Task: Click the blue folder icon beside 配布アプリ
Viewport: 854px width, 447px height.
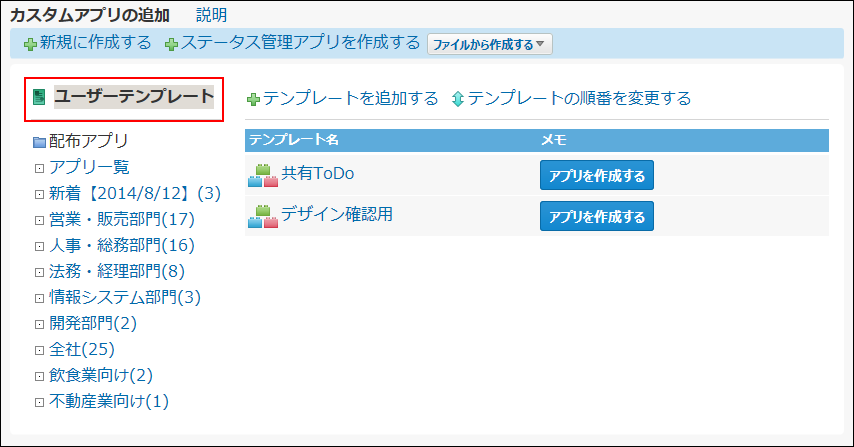Action: point(39,142)
